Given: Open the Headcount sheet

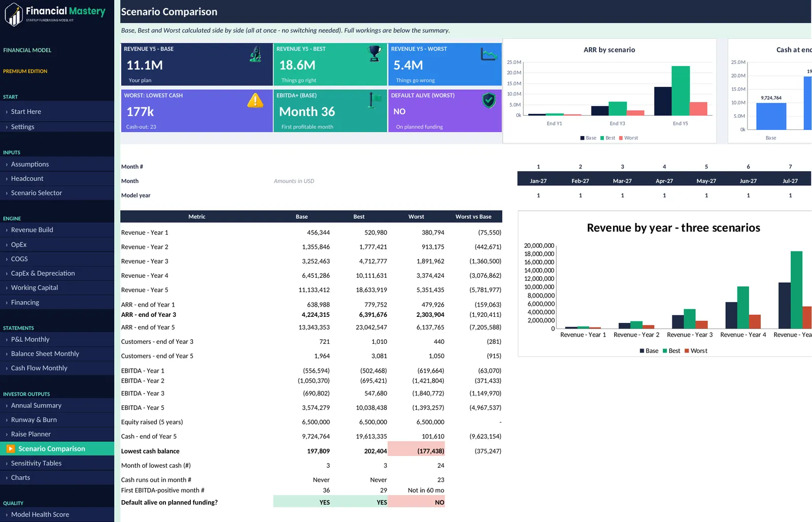Looking at the screenshot, I should 57,179.
